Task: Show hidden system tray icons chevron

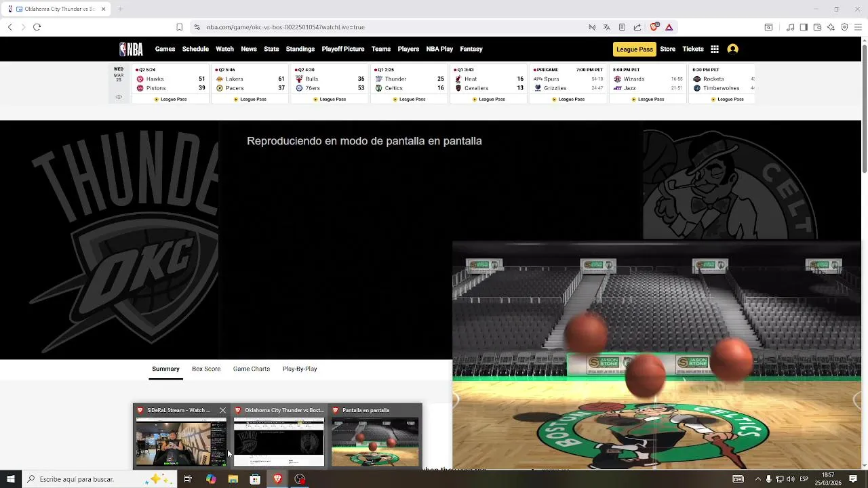Action: click(x=757, y=479)
